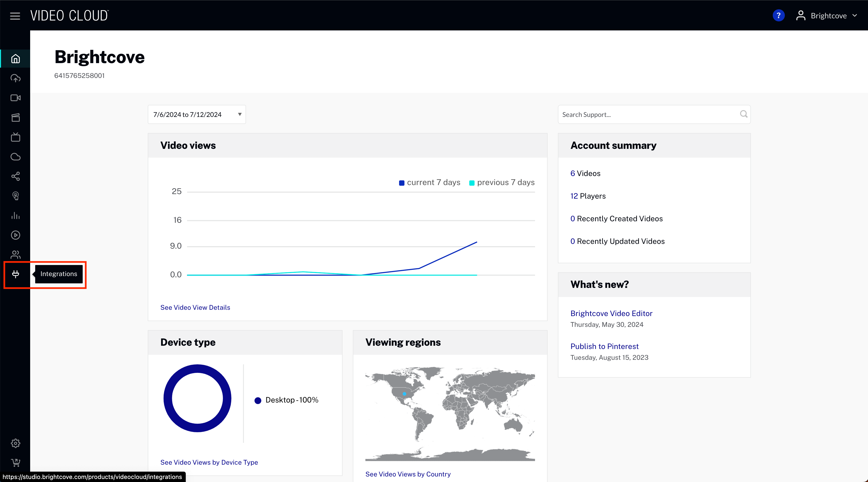Click the Home sidebar icon
Screen dimensions: 868x482
[x=16, y=59]
